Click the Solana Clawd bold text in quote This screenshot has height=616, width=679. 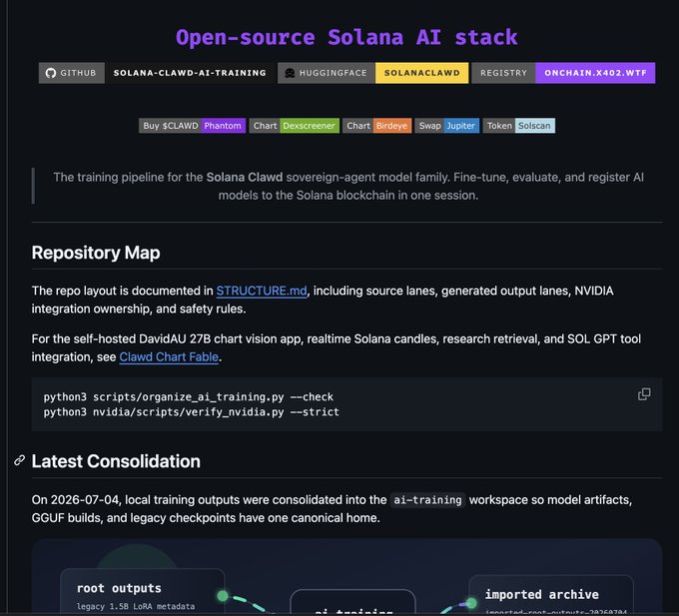pyautogui.click(x=245, y=177)
